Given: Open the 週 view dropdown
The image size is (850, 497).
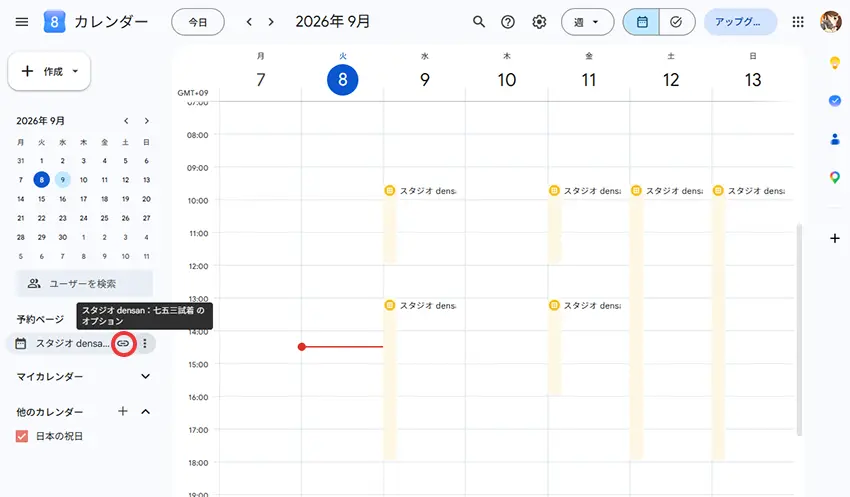Looking at the screenshot, I should click(588, 22).
